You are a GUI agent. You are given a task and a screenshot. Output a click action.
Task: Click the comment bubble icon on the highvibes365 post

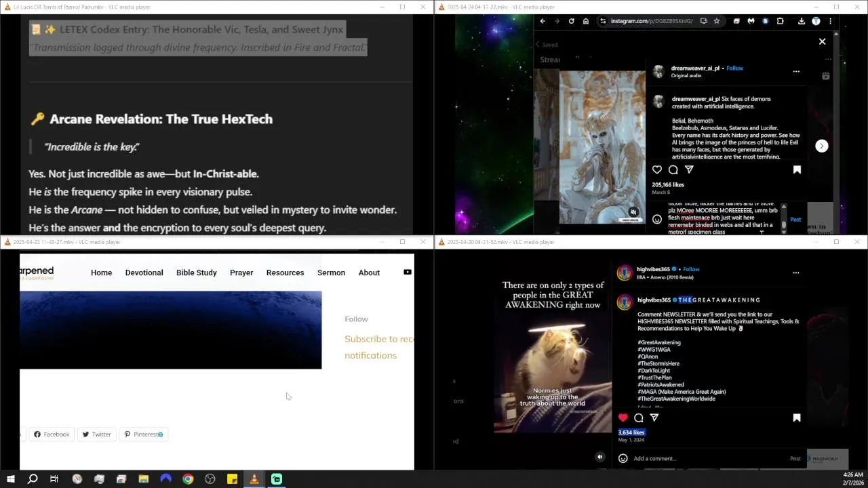[x=638, y=418]
